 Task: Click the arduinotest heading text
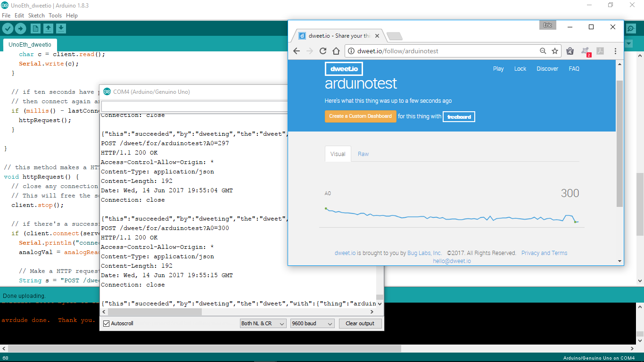pyautogui.click(x=361, y=83)
